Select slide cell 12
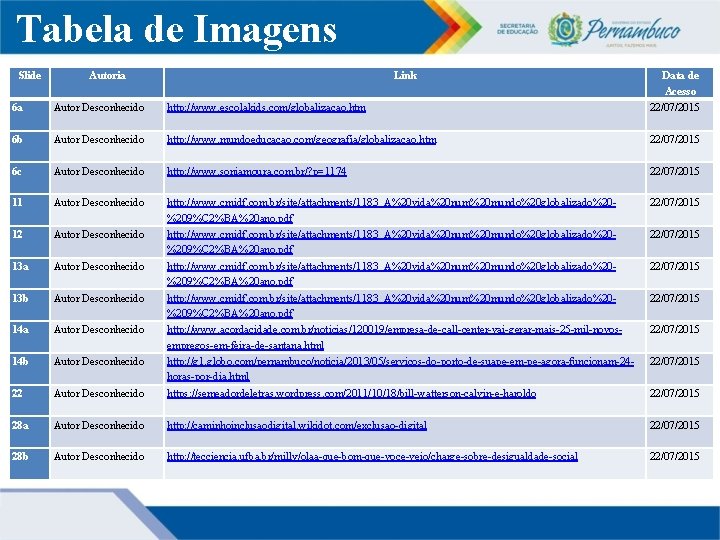This screenshot has height=540, width=720. click(x=29, y=242)
